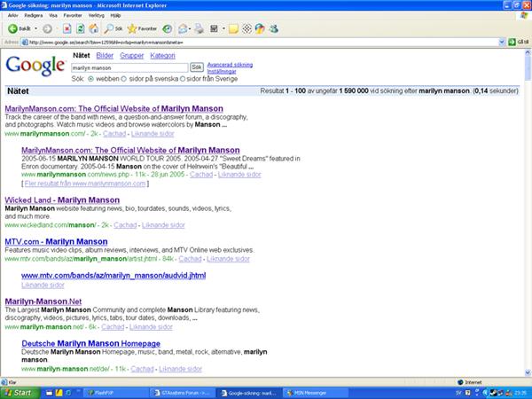Click the Home icon in the toolbar
This screenshot has height=399, width=532.
[x=94, y=28]
